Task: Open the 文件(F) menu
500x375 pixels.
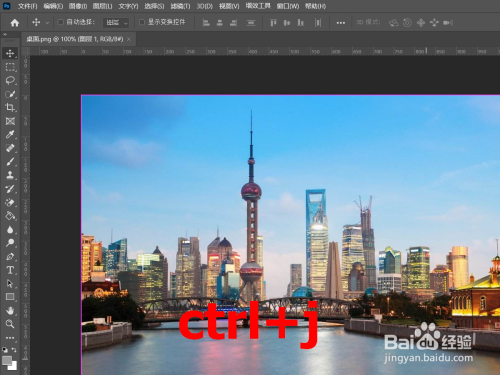Action: point(27,6)
